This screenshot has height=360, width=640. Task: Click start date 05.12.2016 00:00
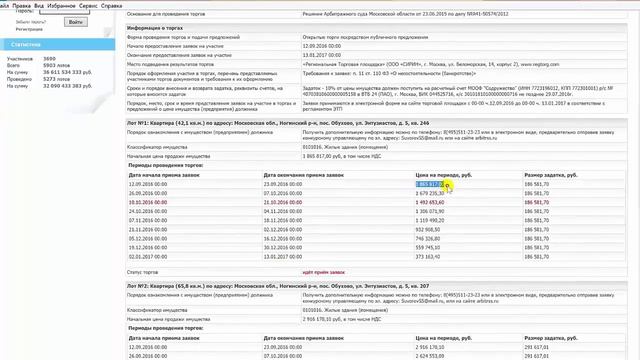click(x=148, y=239)
